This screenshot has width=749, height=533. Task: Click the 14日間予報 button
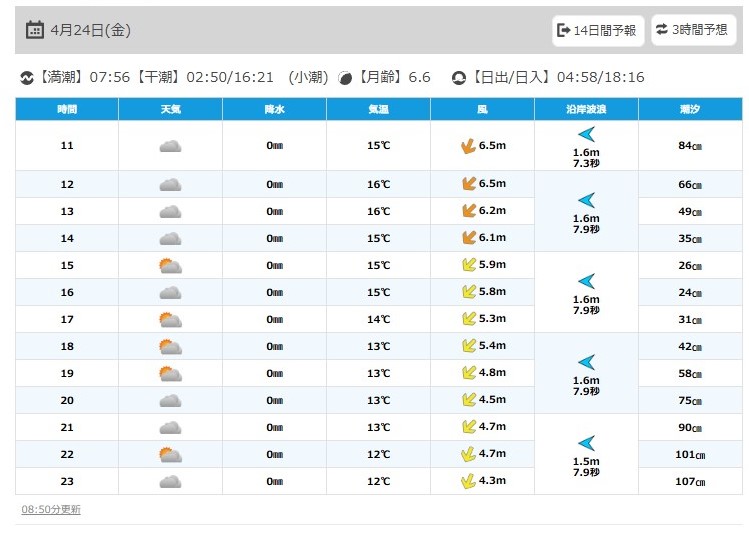(x=596, y=30)
